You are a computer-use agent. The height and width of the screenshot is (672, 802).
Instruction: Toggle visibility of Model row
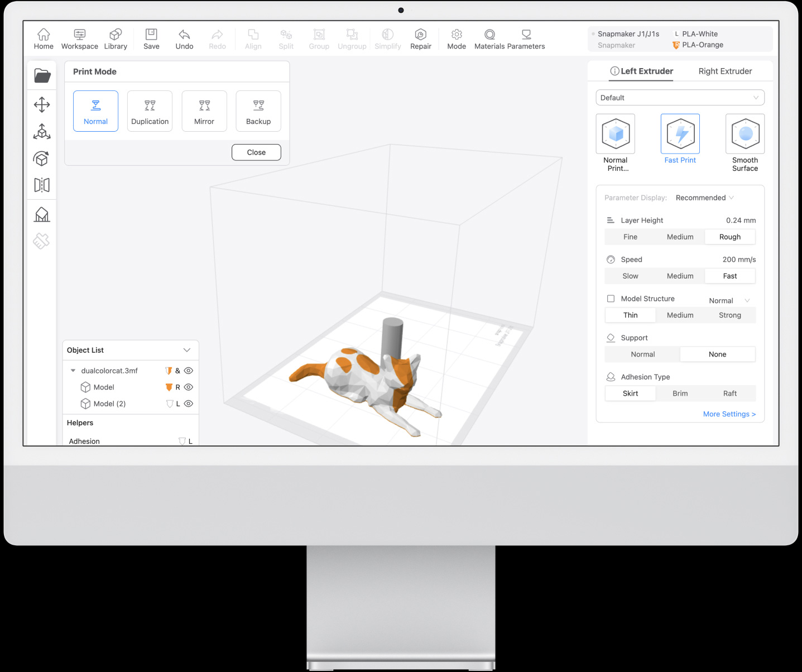(x=189, y=387)
